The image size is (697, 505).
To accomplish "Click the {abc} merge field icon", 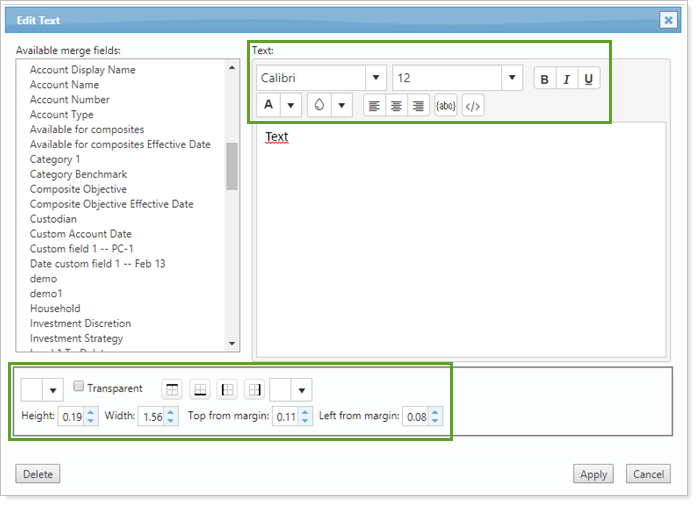I will (x=446, y=105).
